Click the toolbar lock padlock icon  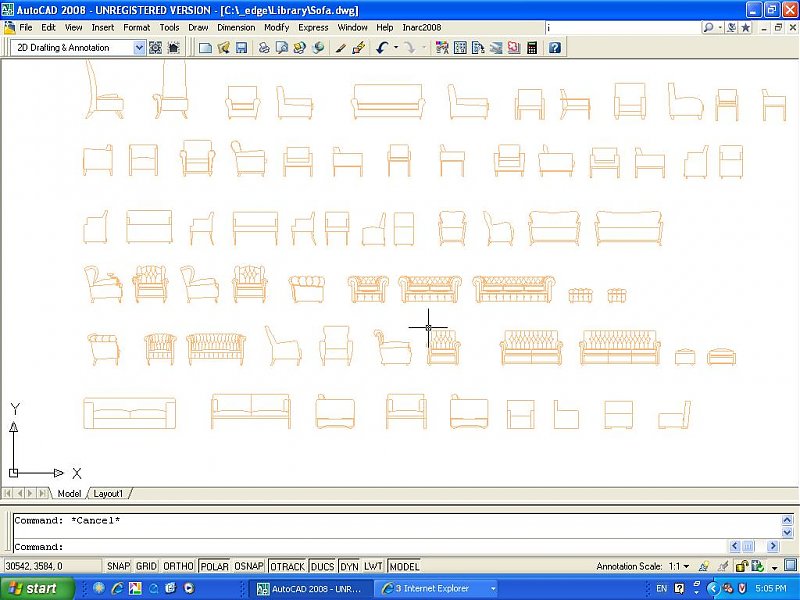click(x=741, y=566)
